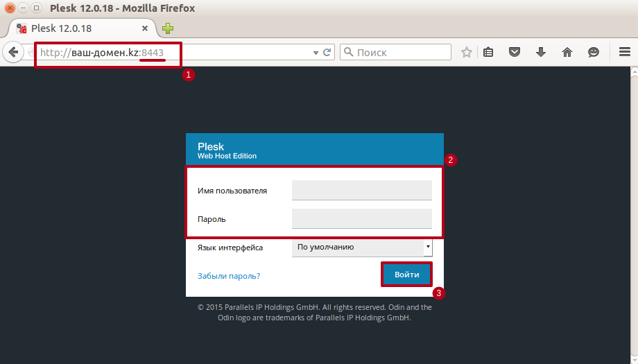Image resolution: width=638 pixels, height=364 pixels.
Task: Expand the URL history dropdown arrow
Action: 316,53
